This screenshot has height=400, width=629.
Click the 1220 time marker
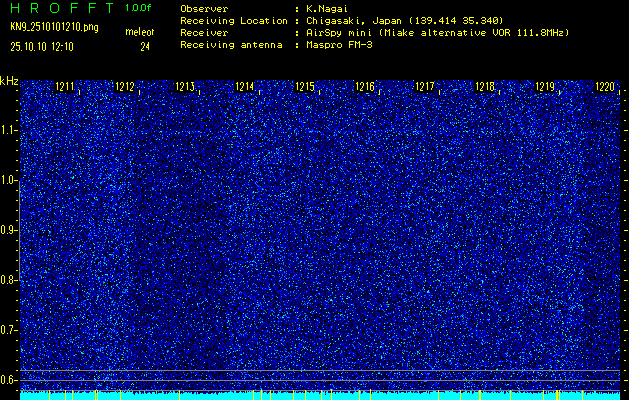[x=605, y=87]
